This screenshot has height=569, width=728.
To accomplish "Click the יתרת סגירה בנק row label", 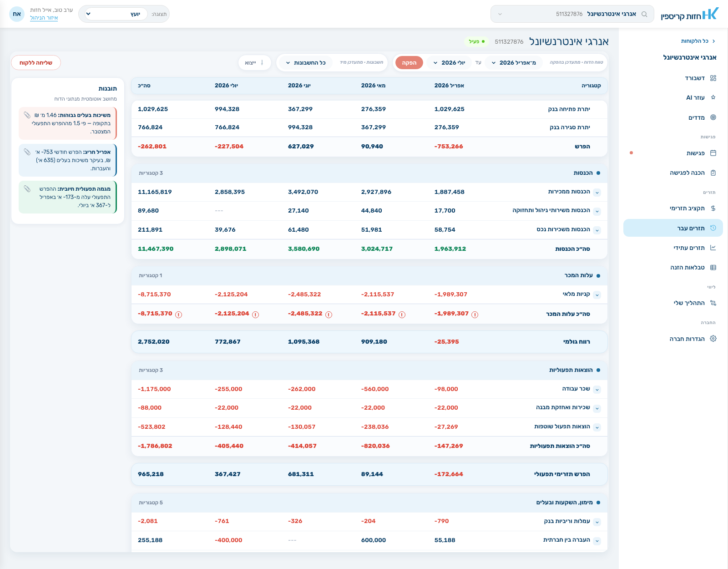I will (x=570, y=127).
